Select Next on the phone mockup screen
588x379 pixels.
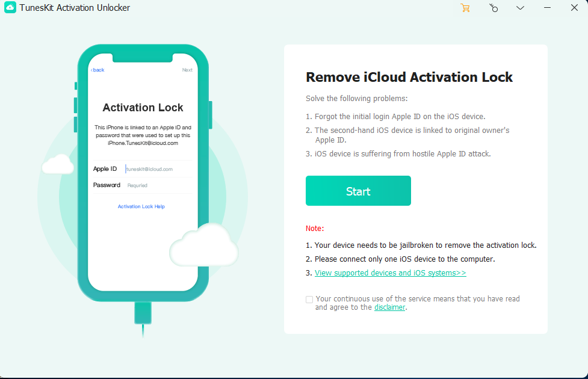[x=187, y=69]
